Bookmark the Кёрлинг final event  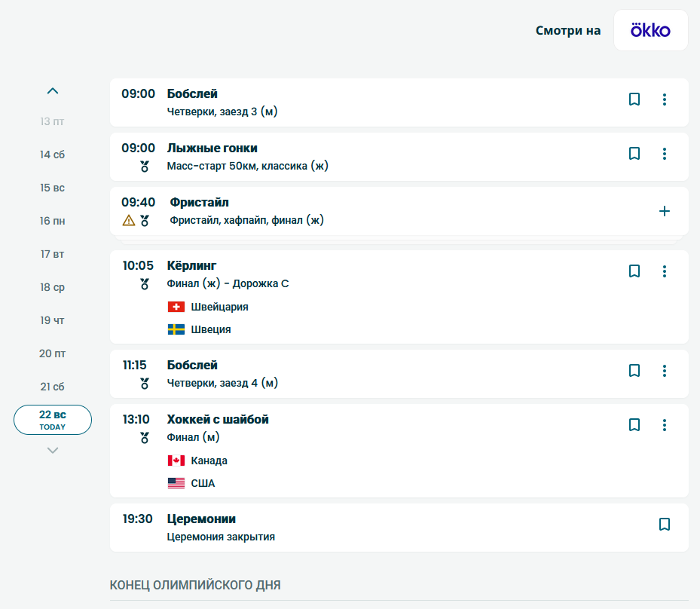[x=634, y=271]
